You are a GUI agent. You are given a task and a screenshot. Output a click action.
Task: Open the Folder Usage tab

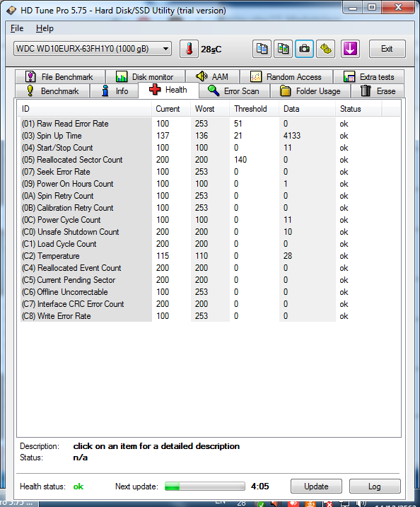(x=310, y=91)
